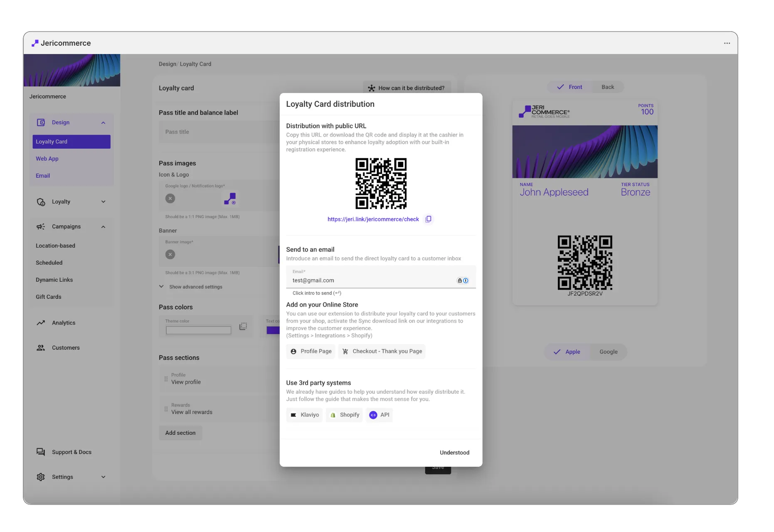Remove the Google logo image with X icon
The image size is (774, 532).
coord(170,199)
